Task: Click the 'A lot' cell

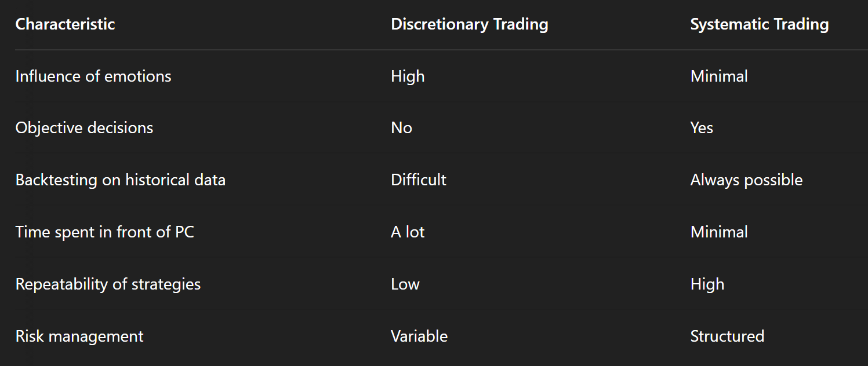Action: pyautogui.click(x=408, y=232)
